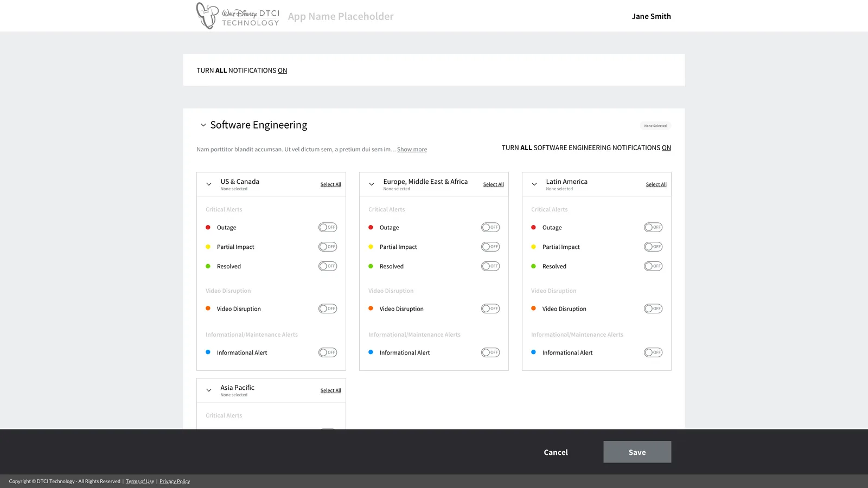Click the yellow Partial Impact dot in US & Canada
This screenshot has width=868, height=488.
208,247
